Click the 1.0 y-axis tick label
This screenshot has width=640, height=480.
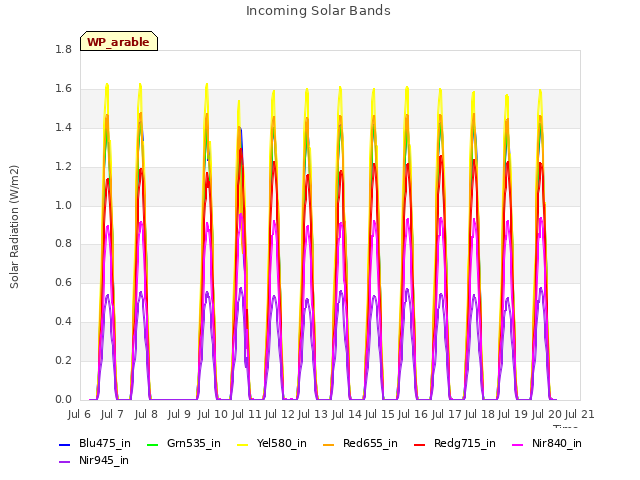[63, 205]
